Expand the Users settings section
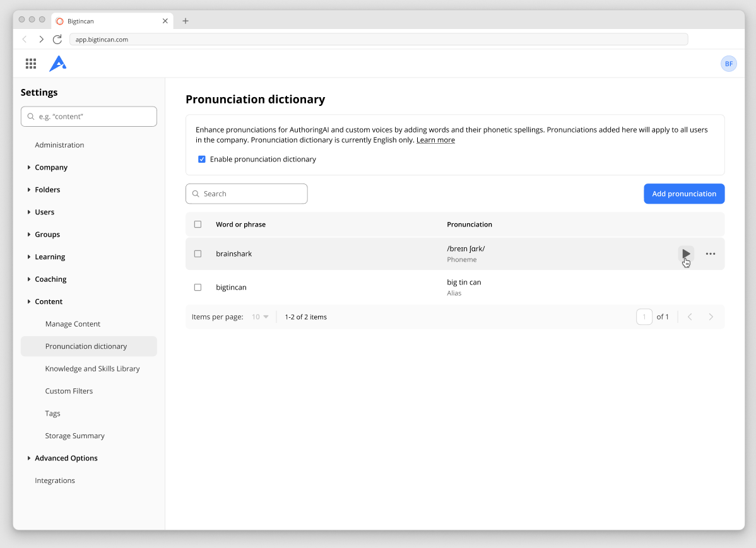Viewport: 756px width, 548px height. (29, 212)
